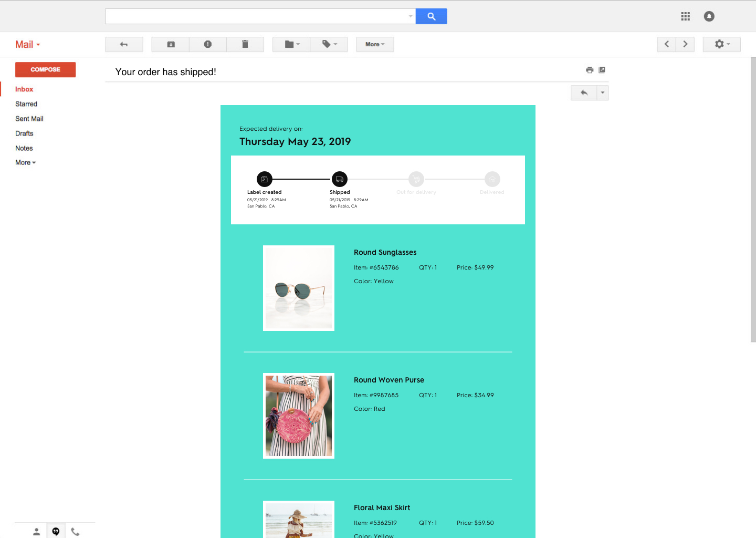Screen dimensions: 756x538
Task: Start a Hangouts chat
Action: [x=56, y=531]
